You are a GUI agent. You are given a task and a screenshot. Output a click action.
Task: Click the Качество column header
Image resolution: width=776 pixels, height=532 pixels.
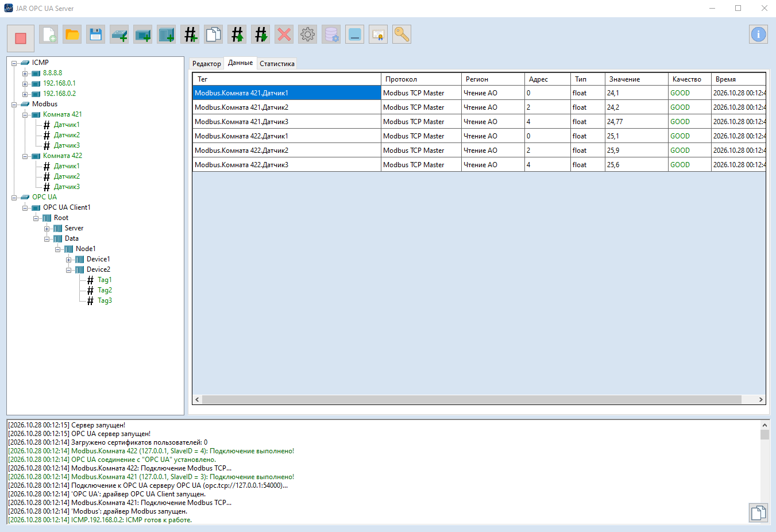pyautogui.click(x=690, y=79)
